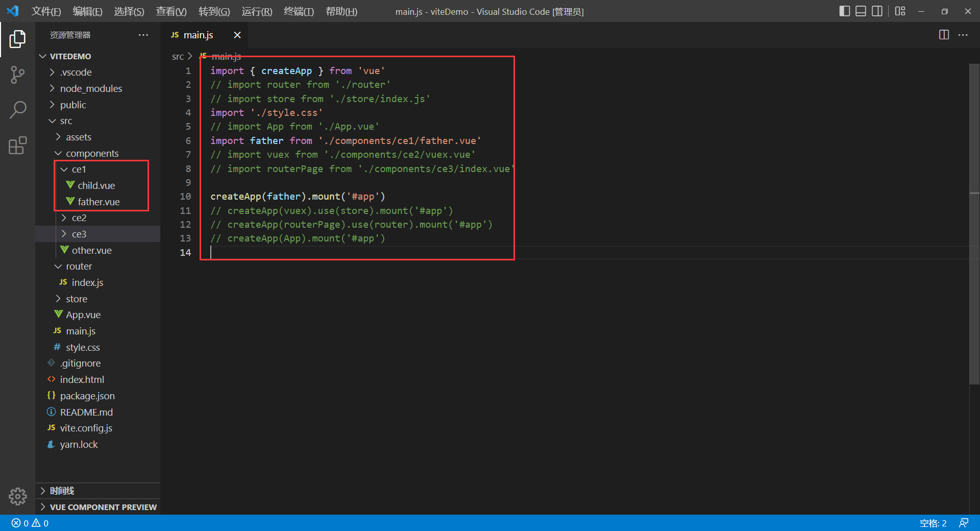Open the 文件(F) menu
The height and width of the screenshot is (531, 980).
46,11
